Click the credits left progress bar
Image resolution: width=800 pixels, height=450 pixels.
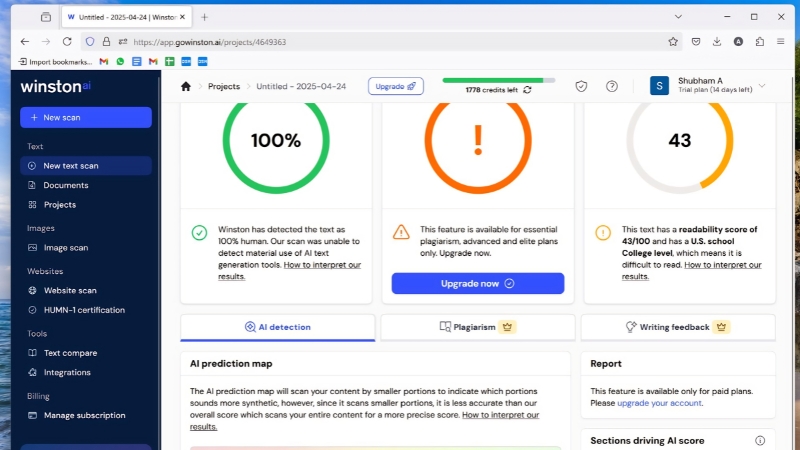[498, 80]
